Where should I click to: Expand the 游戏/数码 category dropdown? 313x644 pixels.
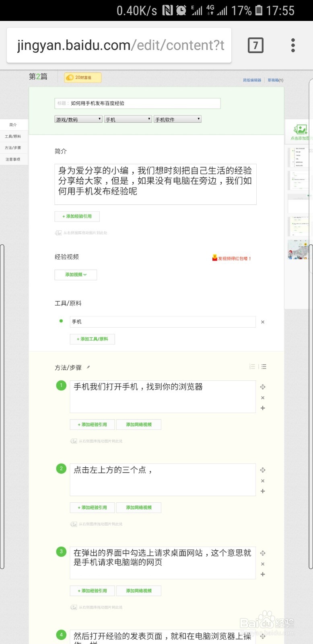pyautogui.click(x=78, y=119)
